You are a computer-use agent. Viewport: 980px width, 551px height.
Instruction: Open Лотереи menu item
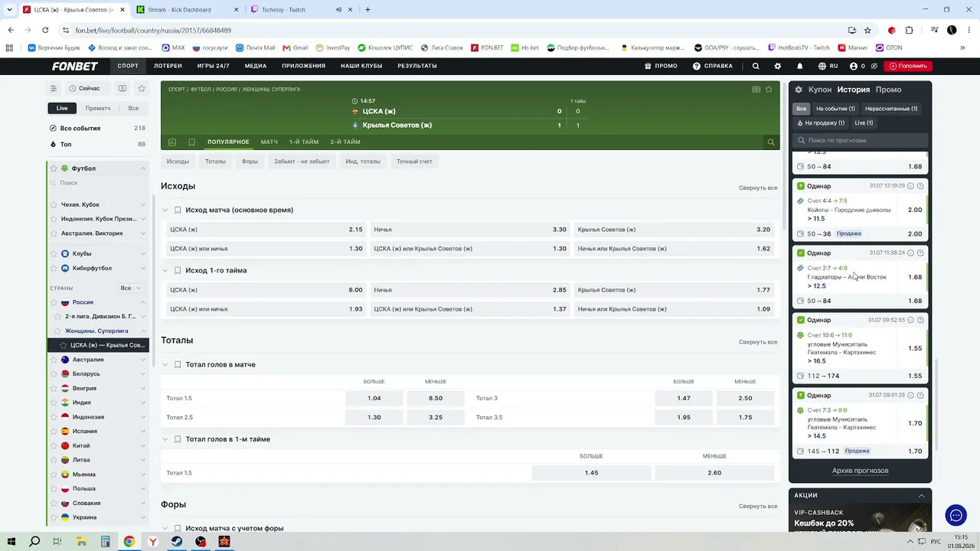tap(168, 66)
